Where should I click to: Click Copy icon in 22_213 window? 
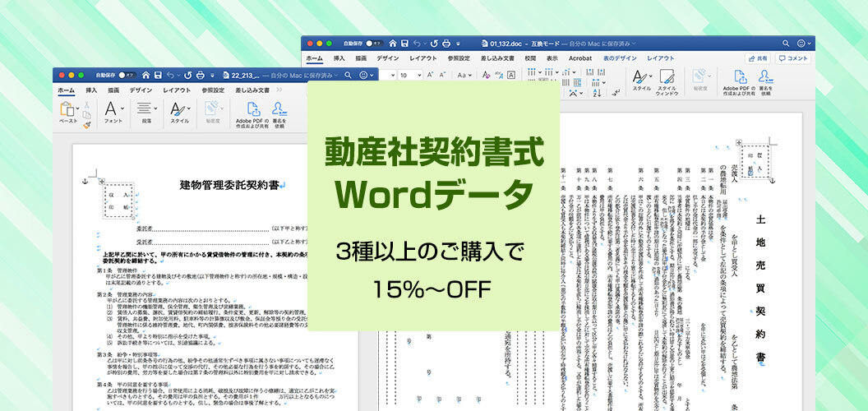[x=87, y=115]
